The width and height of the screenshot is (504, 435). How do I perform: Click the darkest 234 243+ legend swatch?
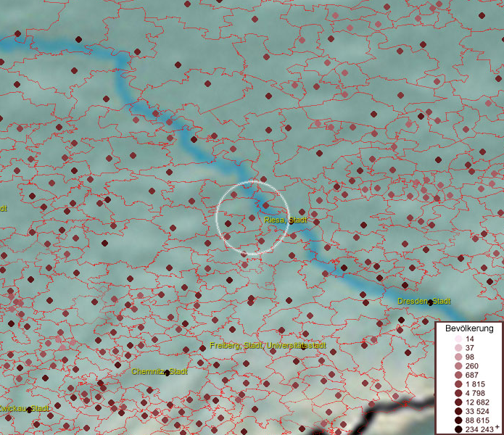(x=458, y=428)
